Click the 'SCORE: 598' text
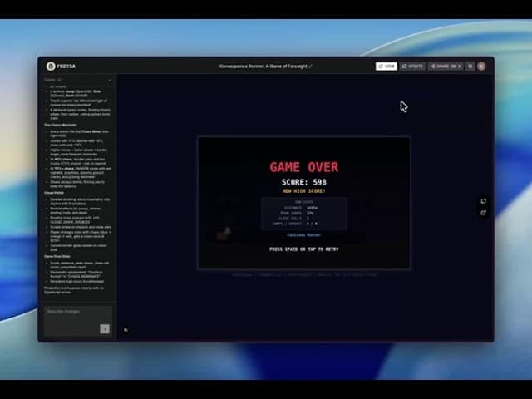The width and height of the screenshot is (532, 399). pyautogui.click(x=304, y=182)
